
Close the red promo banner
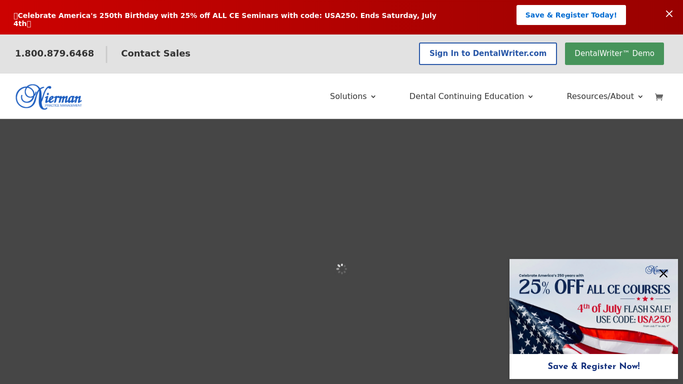pyautogui.click(x=669, y=14)
